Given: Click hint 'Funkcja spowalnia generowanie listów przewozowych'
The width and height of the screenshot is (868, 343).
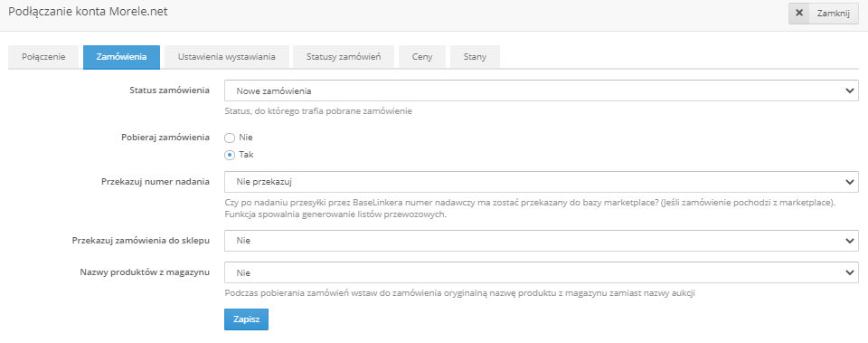Looking at the screenshot, I should pos(335,214).
